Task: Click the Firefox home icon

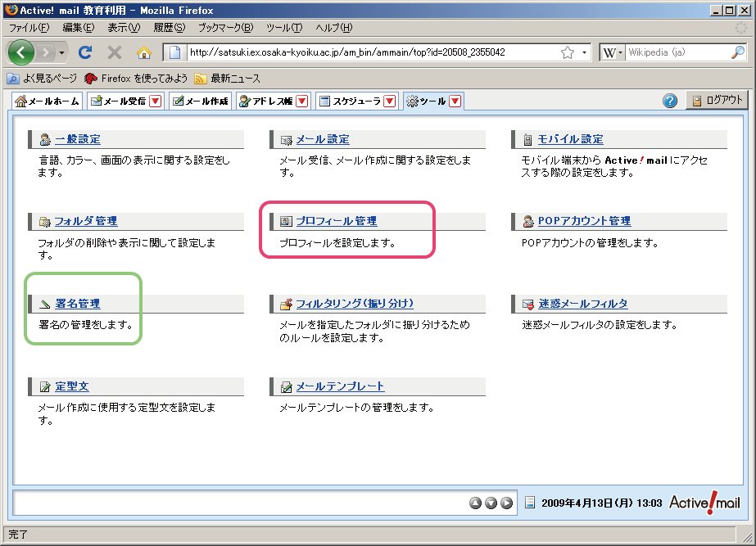Action: tap(144, 52)
